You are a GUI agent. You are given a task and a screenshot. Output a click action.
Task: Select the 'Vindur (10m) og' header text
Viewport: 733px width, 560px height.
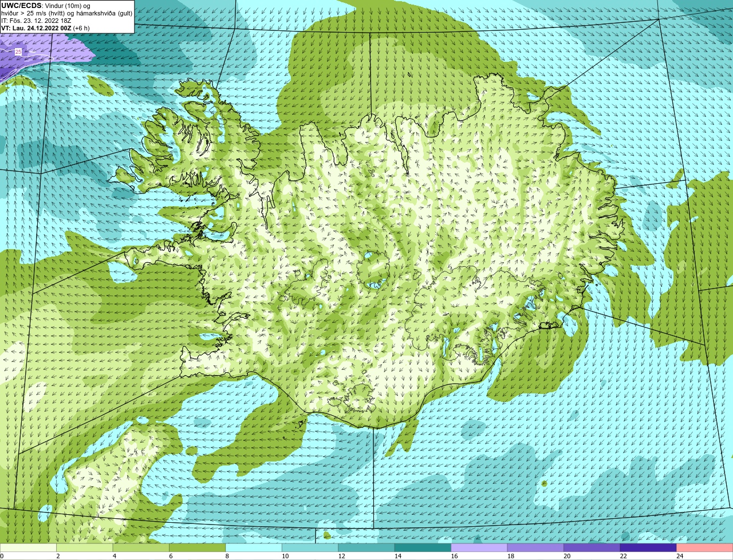(68, 6)
